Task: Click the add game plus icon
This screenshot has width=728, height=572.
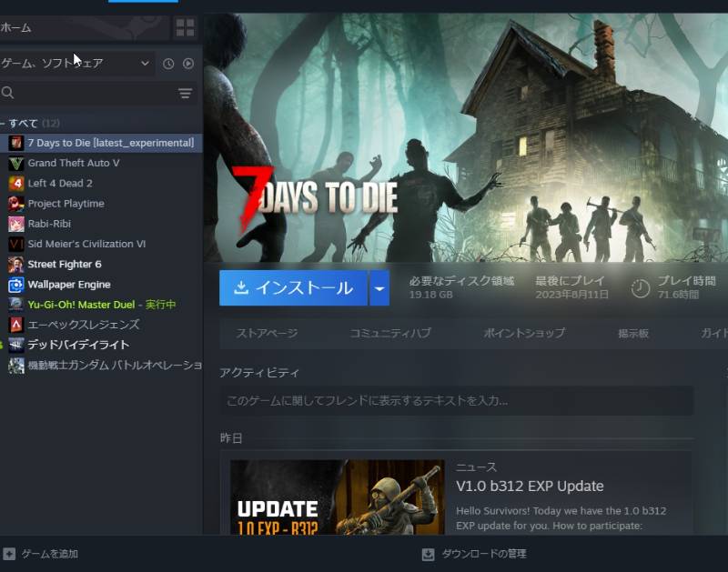Action: point(9,554)
